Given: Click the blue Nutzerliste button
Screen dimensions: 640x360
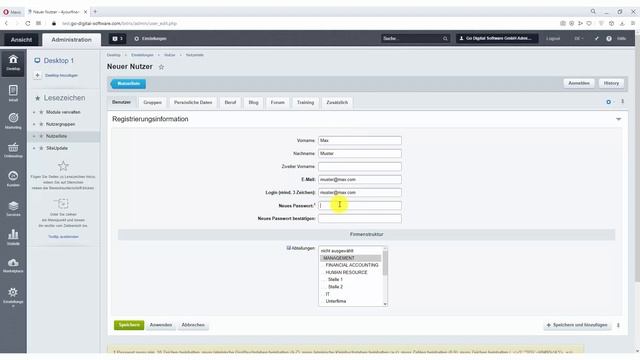Looking at the screenshot, I should (x=128, y=84).
